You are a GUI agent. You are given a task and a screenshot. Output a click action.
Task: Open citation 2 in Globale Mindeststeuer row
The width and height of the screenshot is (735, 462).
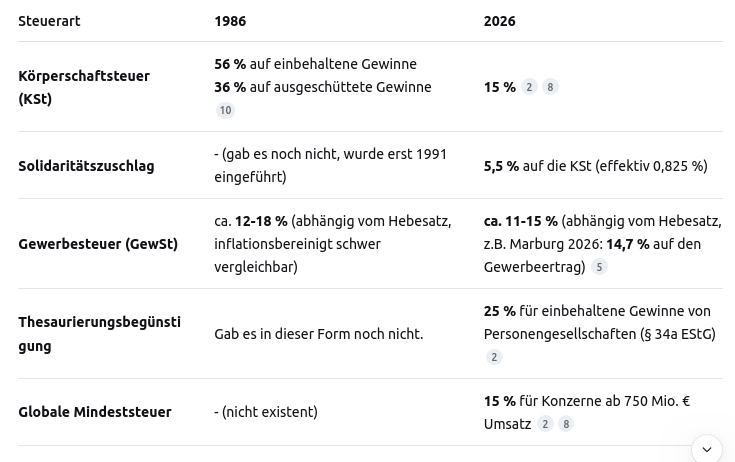(x=545, y=424)
